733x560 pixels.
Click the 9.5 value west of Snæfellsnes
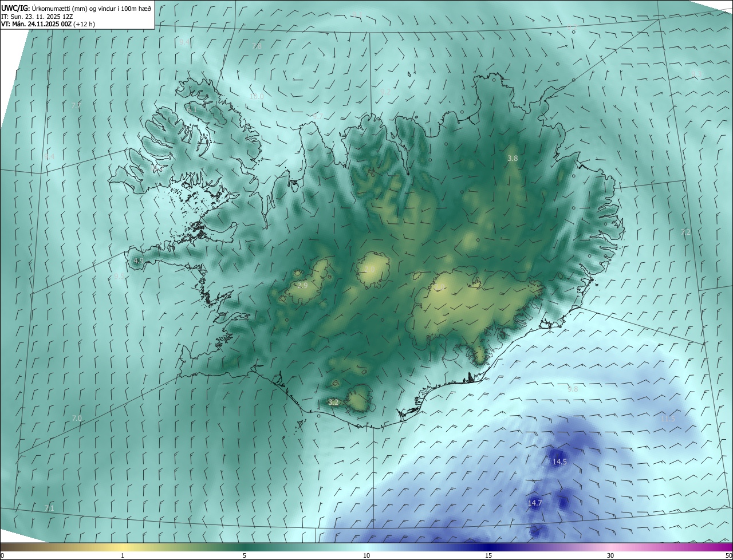coord(119,276)
